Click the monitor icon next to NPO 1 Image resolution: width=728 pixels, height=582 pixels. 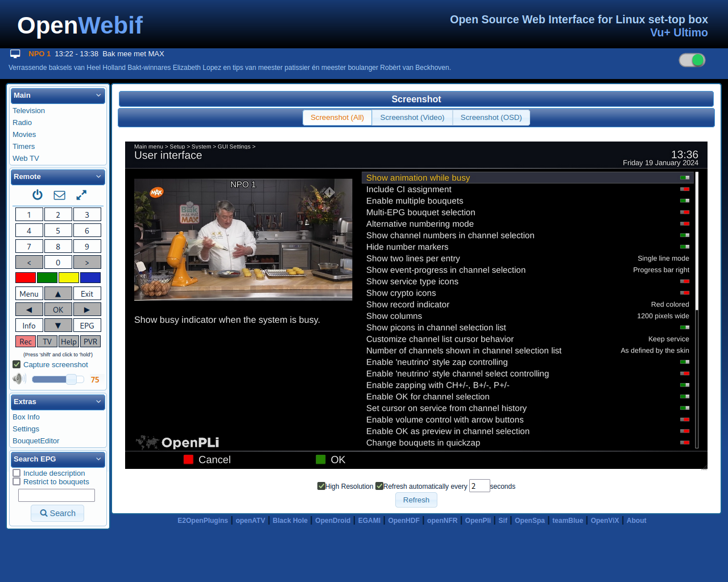point(15,54)
